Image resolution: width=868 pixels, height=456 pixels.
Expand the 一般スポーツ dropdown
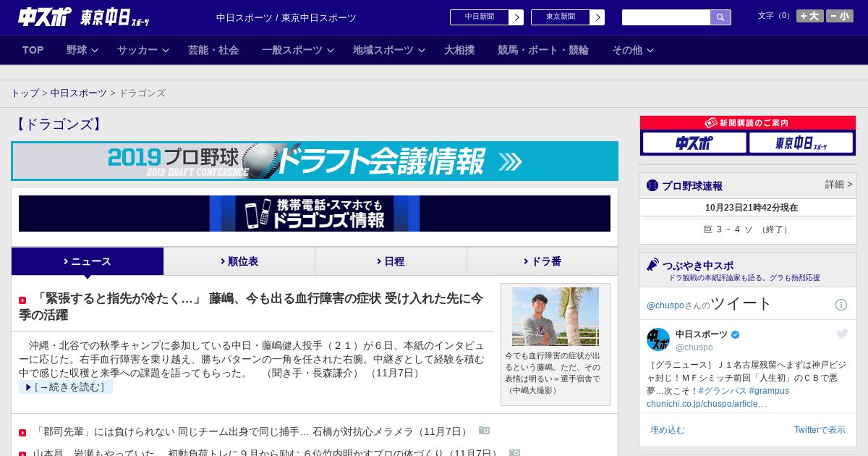pyautogui.click(x=298, y=50)
